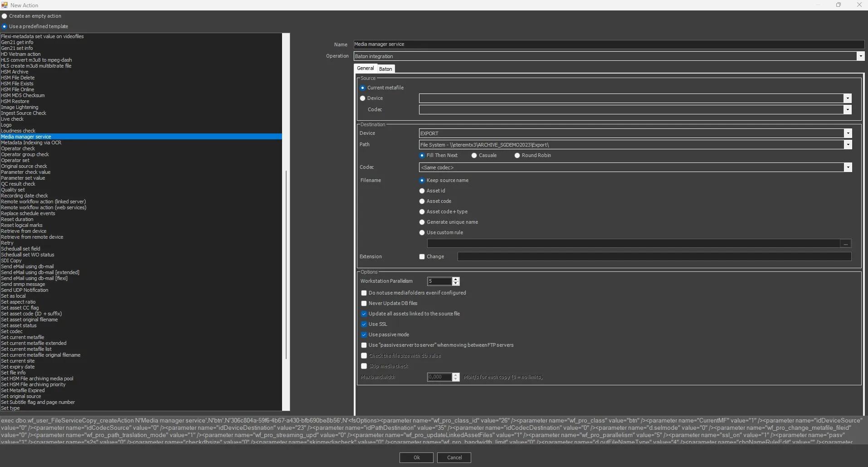Restore the New Action window size

pyautogui.click(x=838, y=5)
